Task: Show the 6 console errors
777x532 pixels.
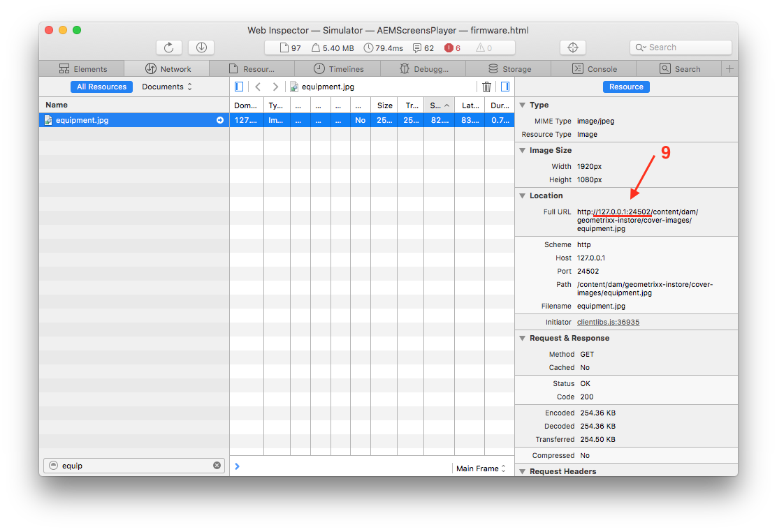Action: click(x=452, y=48)
